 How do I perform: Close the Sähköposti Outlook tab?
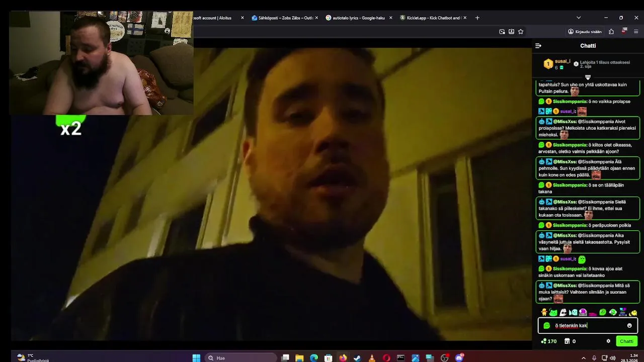tap(316, 18)
